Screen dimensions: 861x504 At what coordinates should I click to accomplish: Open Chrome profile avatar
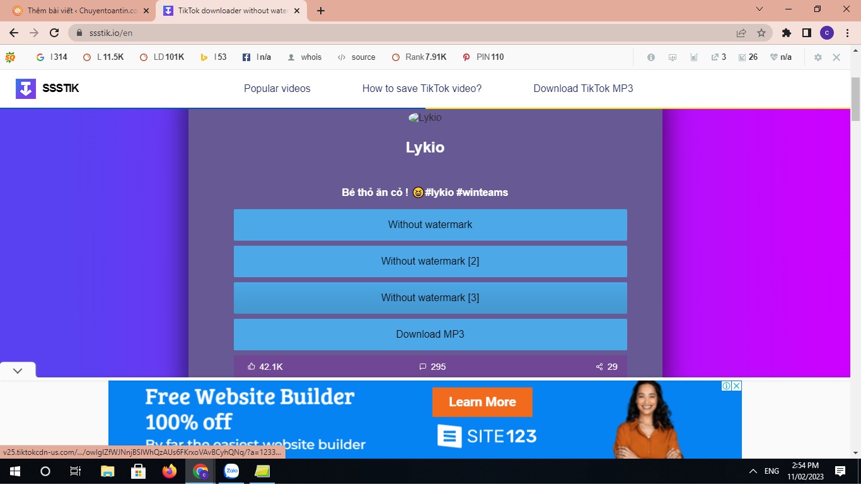point(827,33)
